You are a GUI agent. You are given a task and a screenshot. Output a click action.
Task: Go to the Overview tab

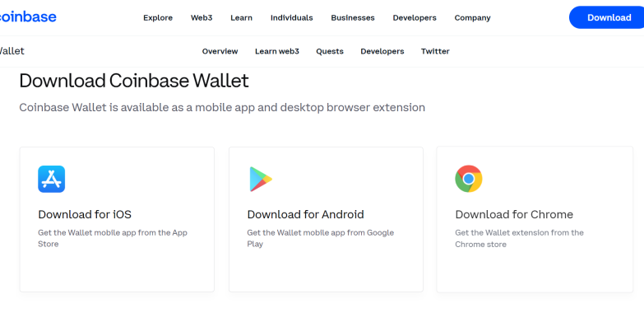[x=220, y=51]
